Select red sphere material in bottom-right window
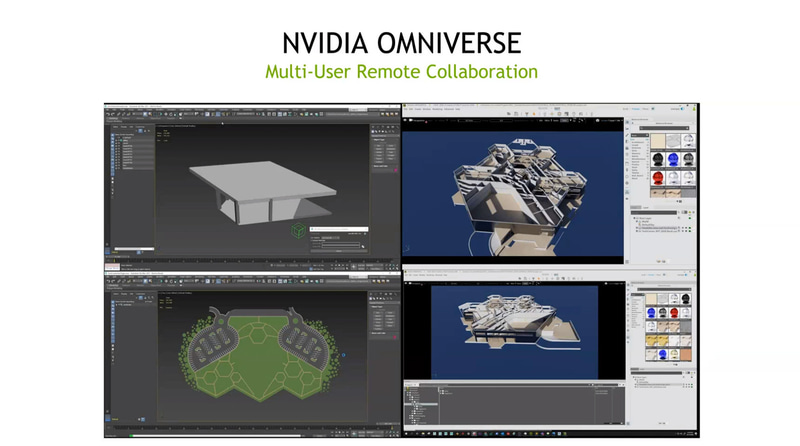The image size is (800, 446). pos(674,313)
